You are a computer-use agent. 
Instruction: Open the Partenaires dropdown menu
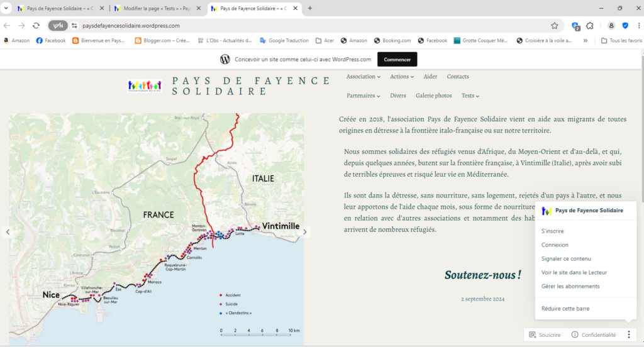364,96
